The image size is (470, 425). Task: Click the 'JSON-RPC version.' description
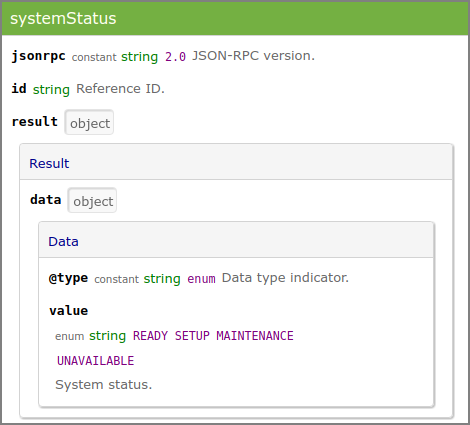pyautogui.click(x=253, y=56)
